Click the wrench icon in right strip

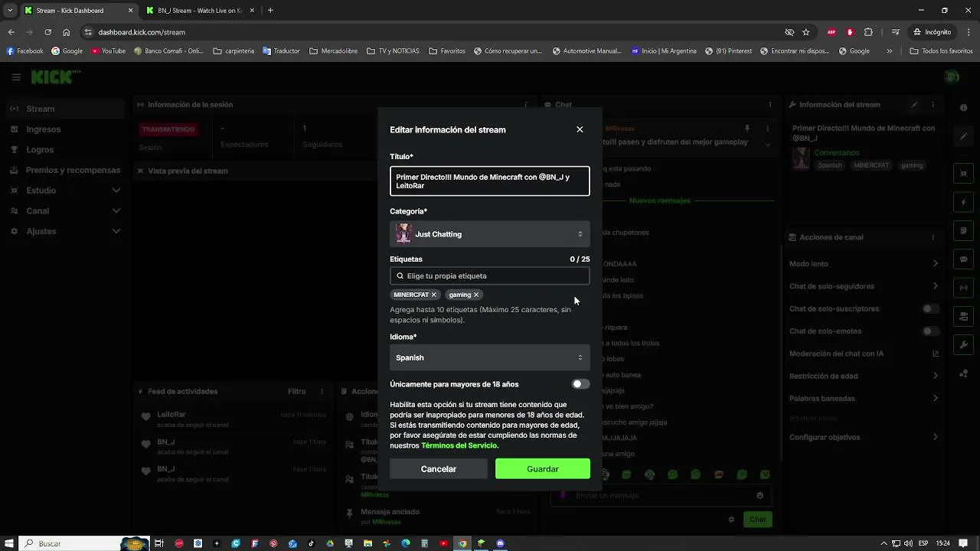[x=964, y=345]
